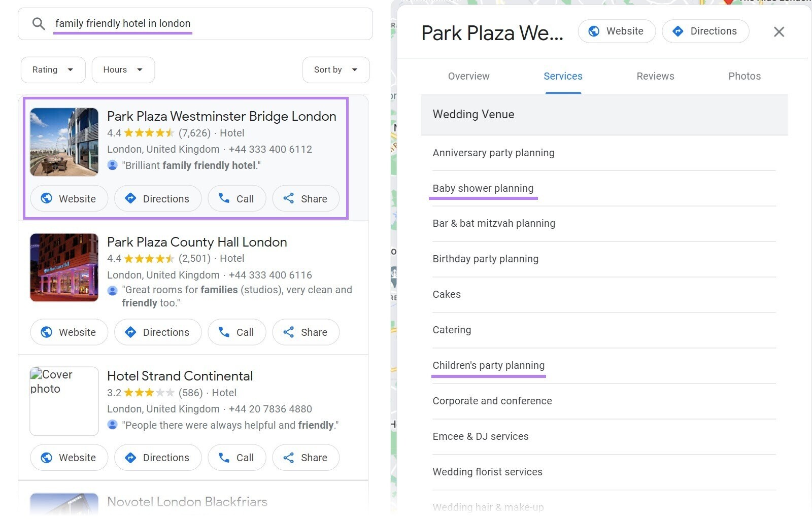The width and height of the screenshot is (812, 520).
Task: Open Park Plaza County Hall London listing title
Action: tap(197, 242)
